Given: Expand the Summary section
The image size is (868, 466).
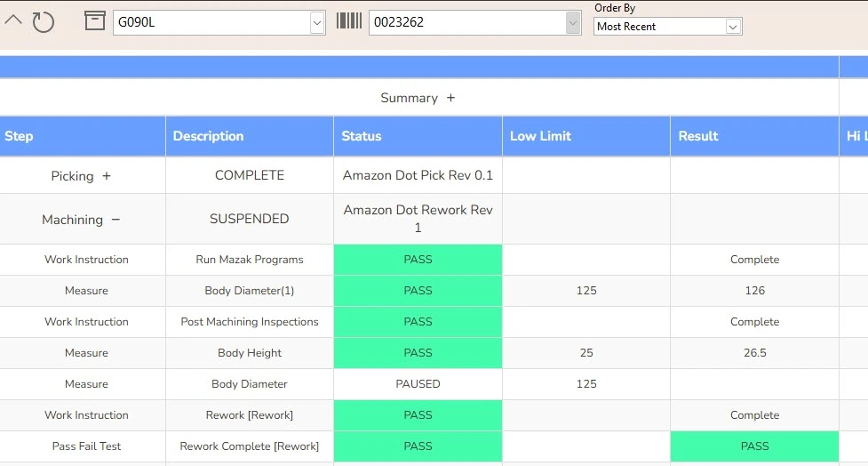Looking at the screenshot, I should 450,98.
